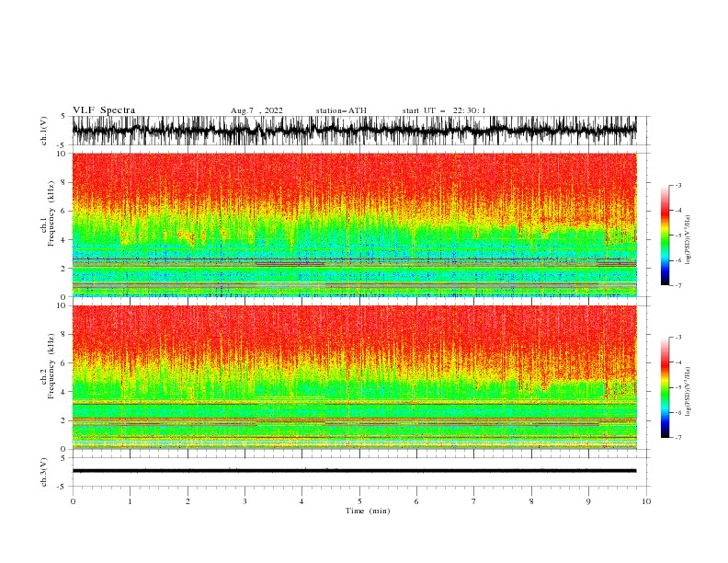Viewport: 728px width, 563px height.
Task: Click time axis tick label "3"
Action: (x=245, y=501)
